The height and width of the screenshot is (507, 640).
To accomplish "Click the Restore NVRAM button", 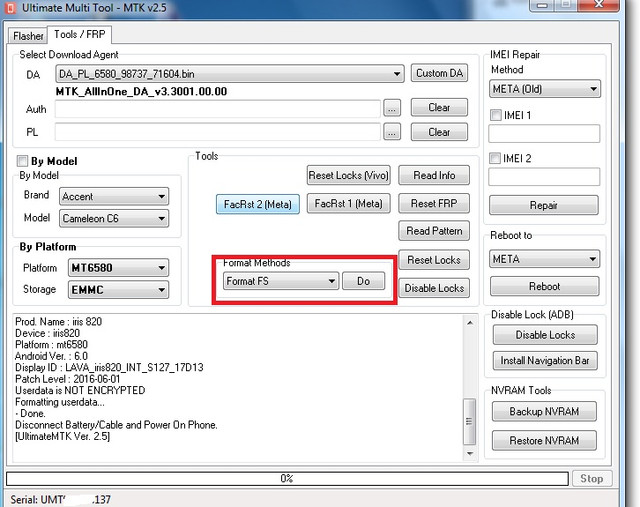I will point(544,440).
